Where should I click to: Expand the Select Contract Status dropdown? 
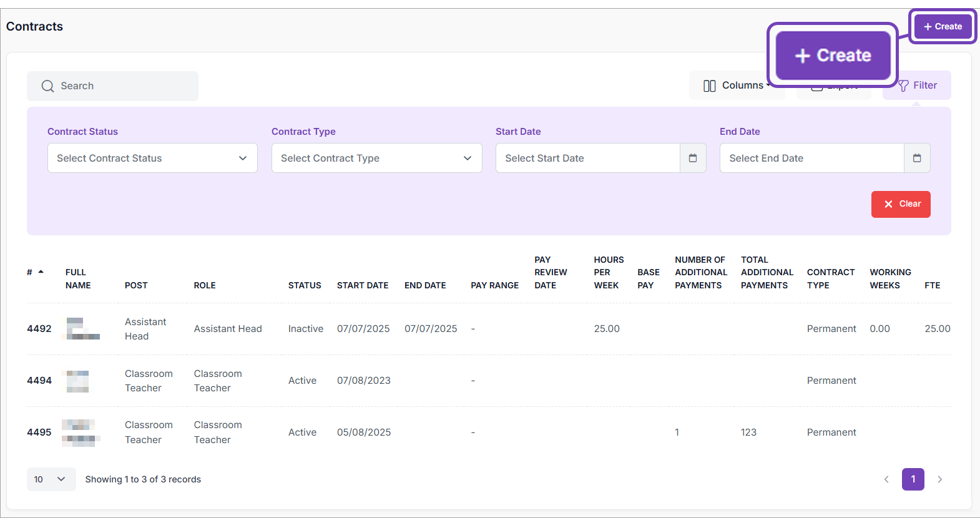click(152, 158)
